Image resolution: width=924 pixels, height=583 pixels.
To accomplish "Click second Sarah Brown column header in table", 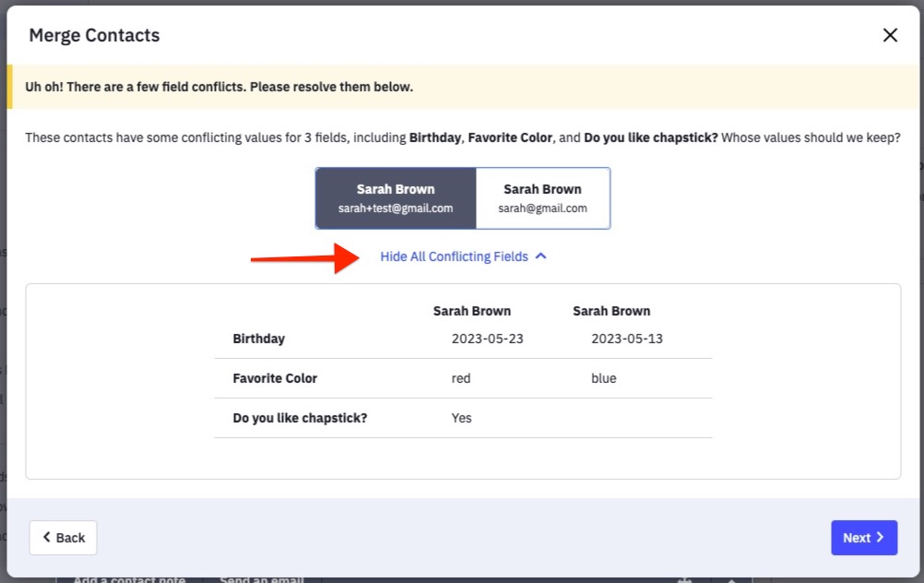I will click(610, 311).
